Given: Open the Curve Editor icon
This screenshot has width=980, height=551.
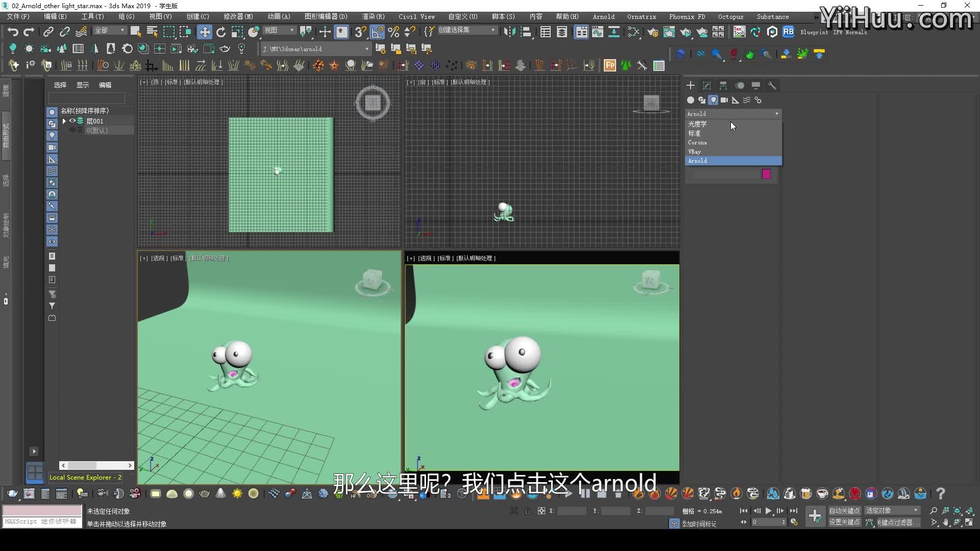Looking at the screenshot, I should coord(598,32).
